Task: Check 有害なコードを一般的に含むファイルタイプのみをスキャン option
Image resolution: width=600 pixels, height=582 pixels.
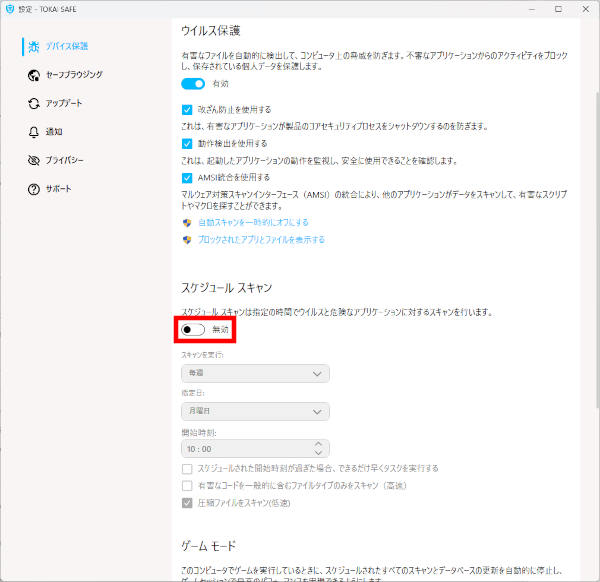Action: 187,486
